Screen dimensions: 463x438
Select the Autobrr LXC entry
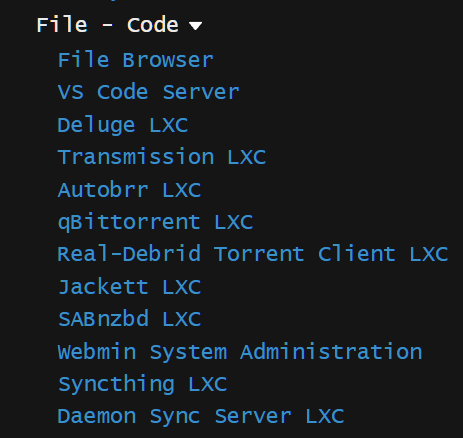[x=129, y=190]
